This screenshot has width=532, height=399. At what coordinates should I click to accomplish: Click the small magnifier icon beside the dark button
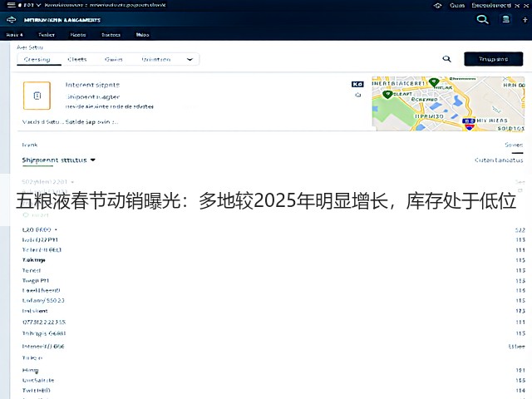(447, 59)
